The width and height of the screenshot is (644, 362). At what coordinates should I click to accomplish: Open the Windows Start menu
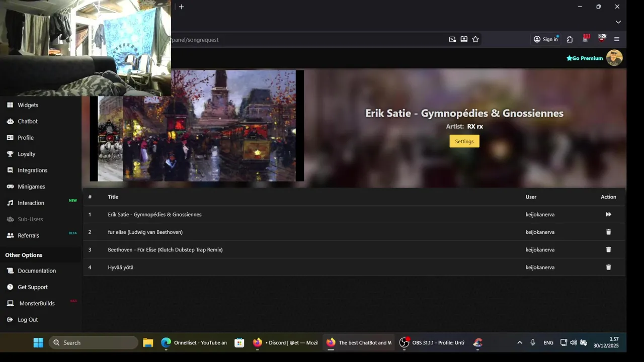tap(38, 342)
